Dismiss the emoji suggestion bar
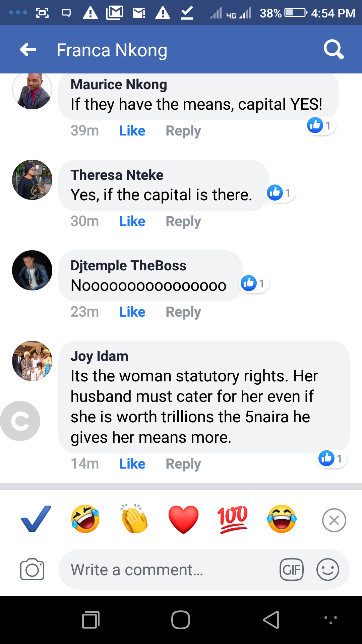The height and width of the screenshot is (644, 362). click(x=334, y=520)
